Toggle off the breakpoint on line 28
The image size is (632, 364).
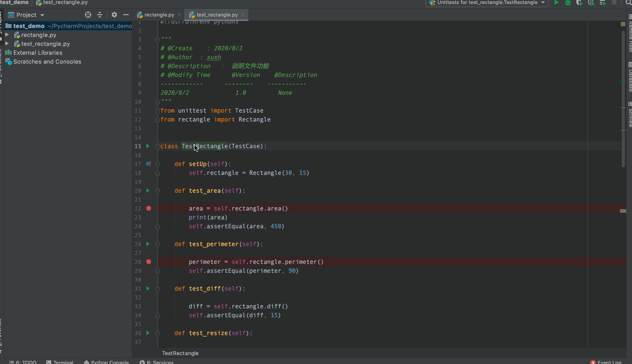pyautogui.click(x=149, y=262)
